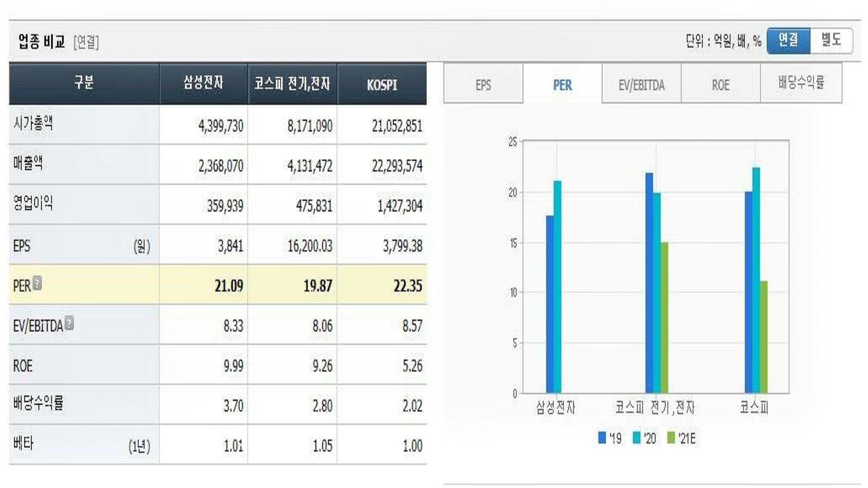Click Samsung revenue value 2,368,070
This screenshot has width=868, height=488.
(x=221, y=166)
